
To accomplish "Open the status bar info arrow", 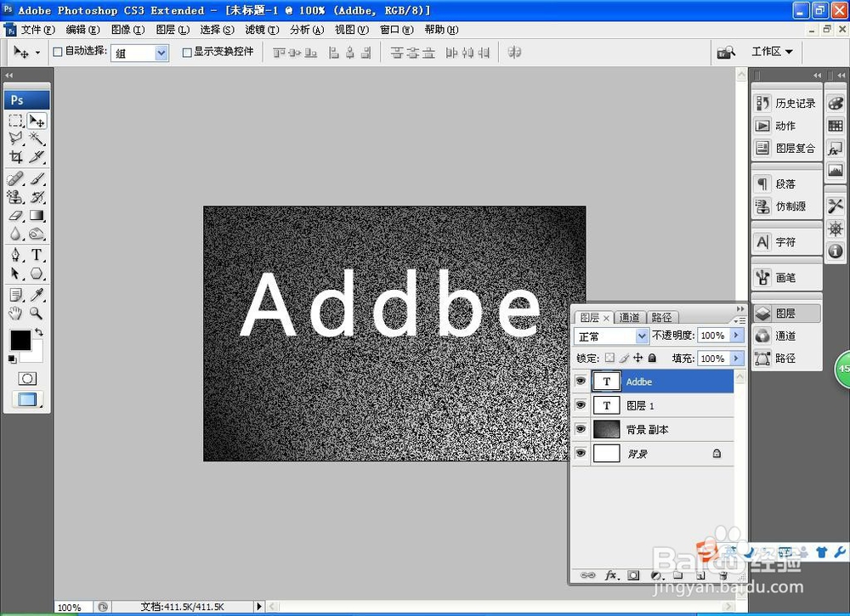I will 259,607.
